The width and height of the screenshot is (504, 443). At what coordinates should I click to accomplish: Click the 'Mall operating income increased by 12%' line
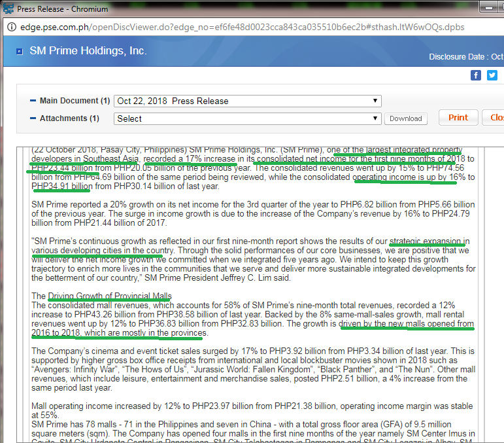(252, 406)
